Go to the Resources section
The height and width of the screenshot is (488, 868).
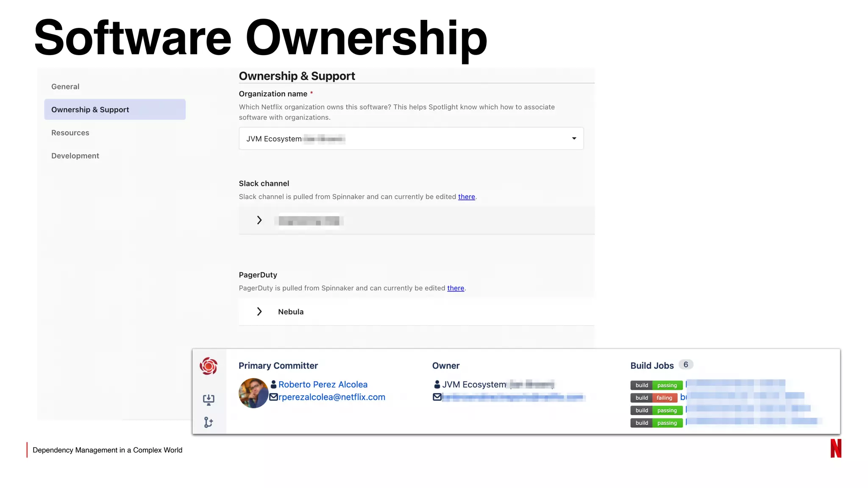(70, 133)
